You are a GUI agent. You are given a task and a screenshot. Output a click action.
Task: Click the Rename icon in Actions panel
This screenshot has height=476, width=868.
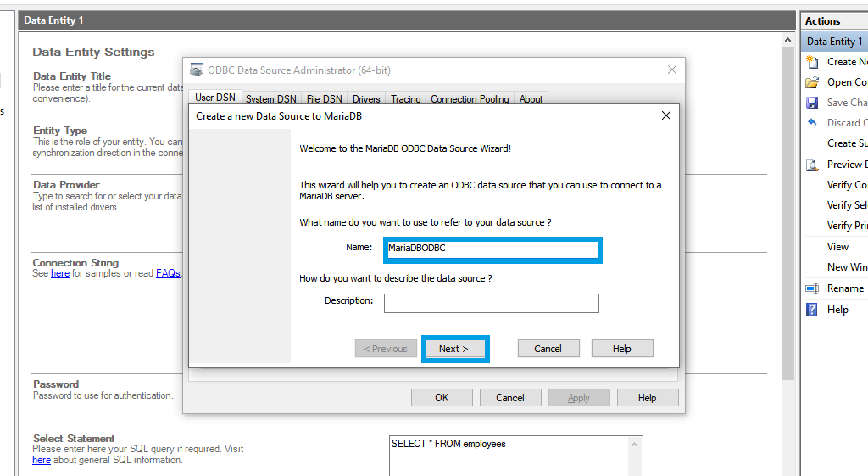(x=811, y=288)
